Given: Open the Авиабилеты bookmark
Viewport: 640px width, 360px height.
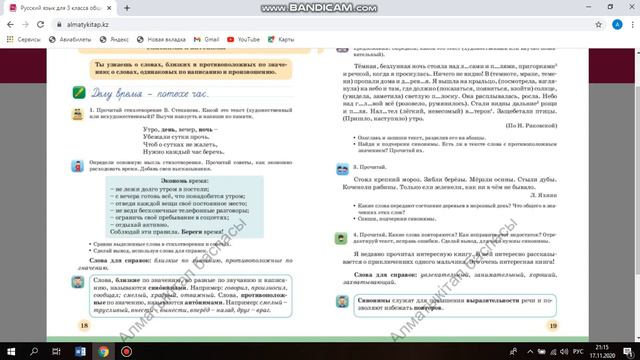Looking at the screenshot, I should (70, 40).
